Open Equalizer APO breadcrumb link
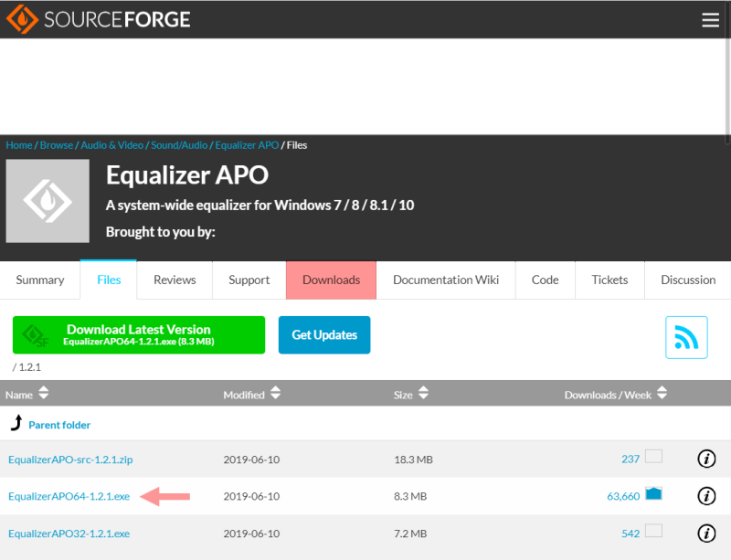The height and width of the screenshot is (560, 731). coord(247,145)
